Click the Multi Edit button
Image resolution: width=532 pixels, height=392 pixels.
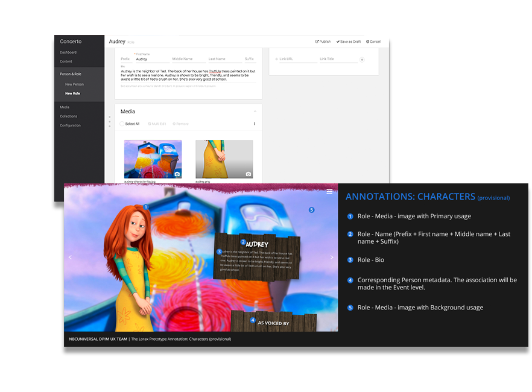click(x=156, y=124)
